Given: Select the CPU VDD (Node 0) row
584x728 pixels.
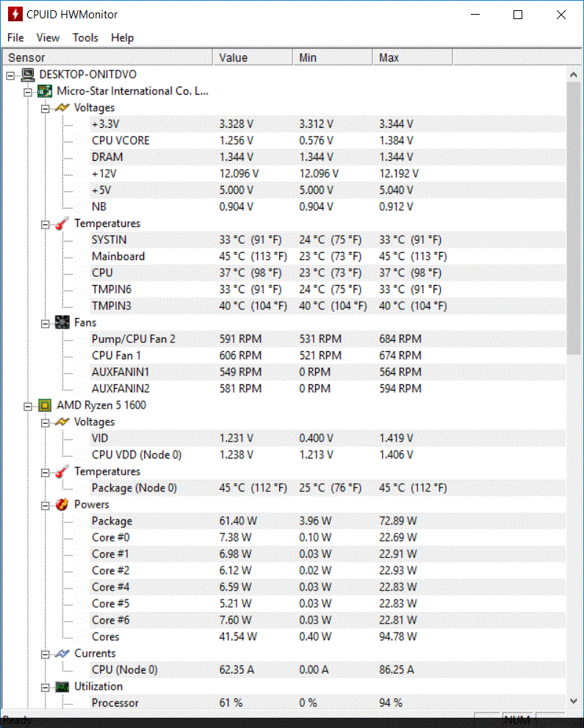Looking at the screenshot, I should (328, 455).
